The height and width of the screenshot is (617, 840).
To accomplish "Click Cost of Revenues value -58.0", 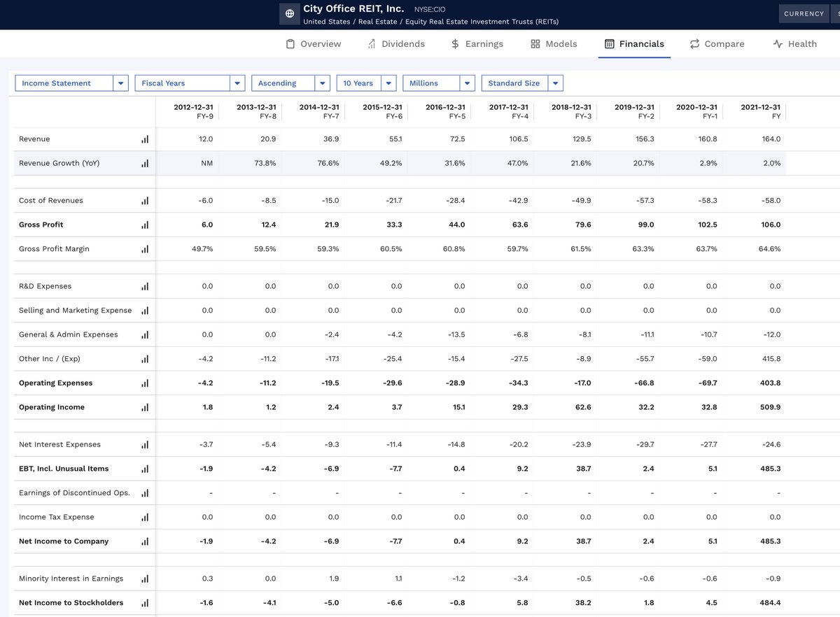I will [x=769, y=201].
